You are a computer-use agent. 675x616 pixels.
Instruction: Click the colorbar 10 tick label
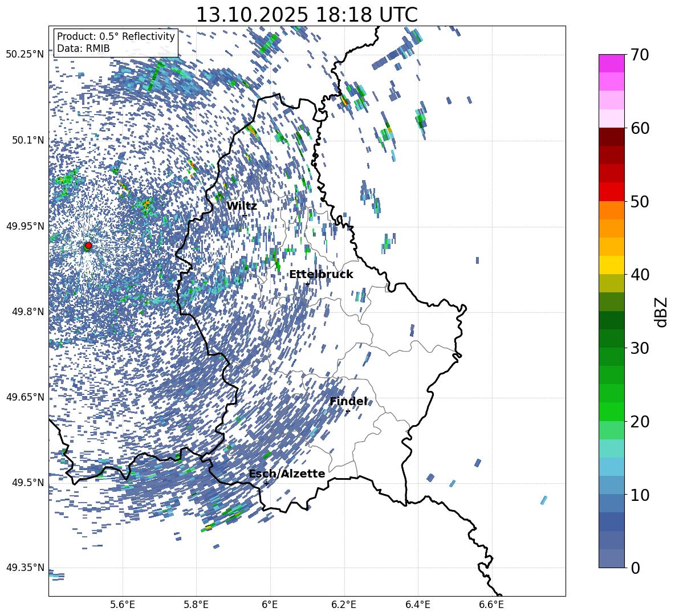click(x=640, y=495)
